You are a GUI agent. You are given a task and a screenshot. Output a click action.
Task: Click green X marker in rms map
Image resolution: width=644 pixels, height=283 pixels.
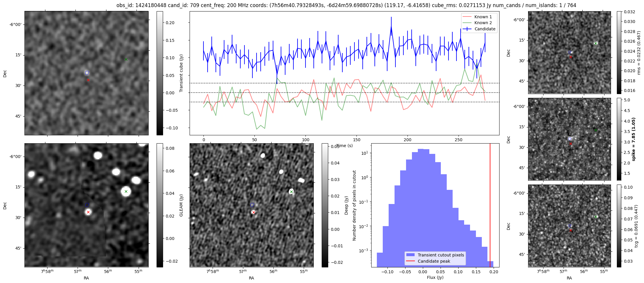click(596, 43)
